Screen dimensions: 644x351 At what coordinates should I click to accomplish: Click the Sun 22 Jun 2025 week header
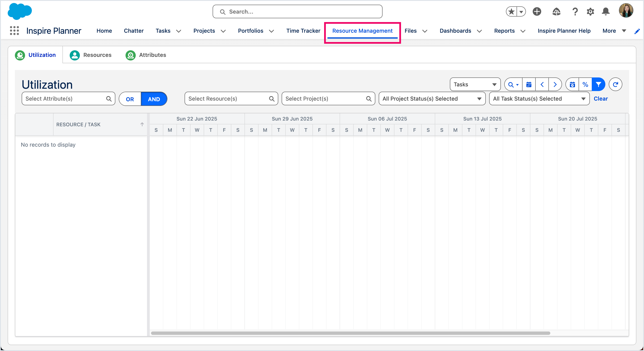(197, 119)
